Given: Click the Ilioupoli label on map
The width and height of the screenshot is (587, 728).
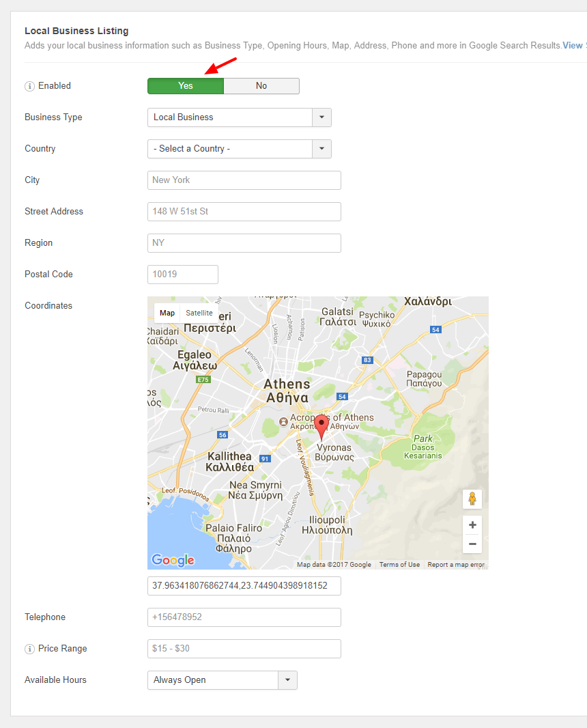Looking at the screenshot, I should click(x=327, y=525).
